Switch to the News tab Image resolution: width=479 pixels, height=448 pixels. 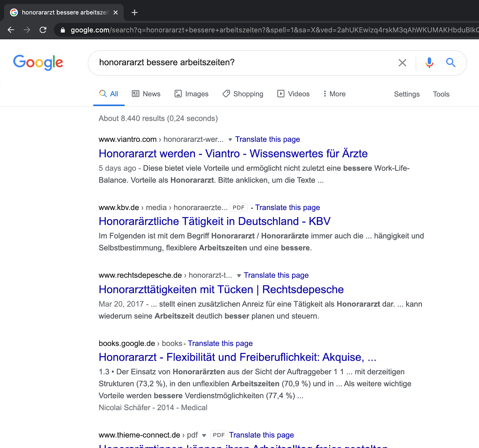pos(146,94)
